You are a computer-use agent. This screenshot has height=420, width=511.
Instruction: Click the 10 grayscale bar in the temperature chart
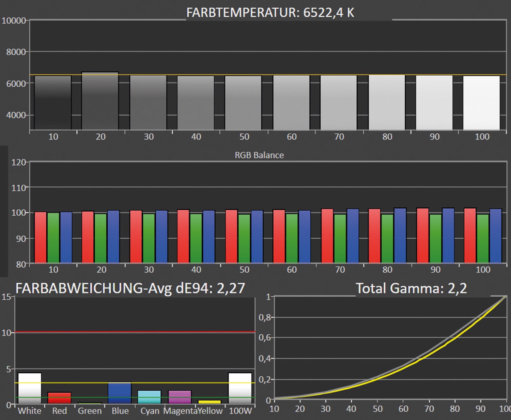(53, 103)
